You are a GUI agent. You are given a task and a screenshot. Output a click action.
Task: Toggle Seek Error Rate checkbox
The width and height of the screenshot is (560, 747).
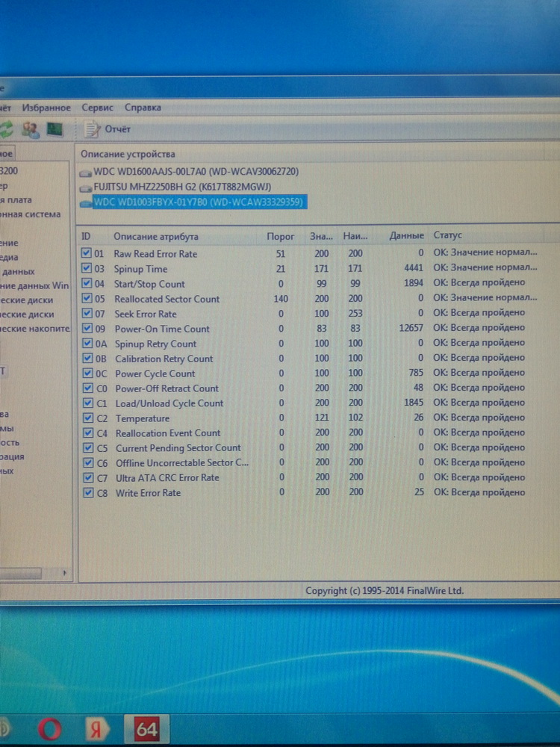[87, 314]
